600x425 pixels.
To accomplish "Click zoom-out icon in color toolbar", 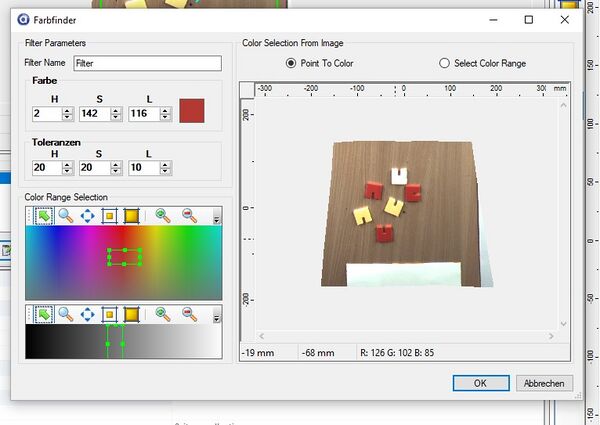I will point(188,215).
